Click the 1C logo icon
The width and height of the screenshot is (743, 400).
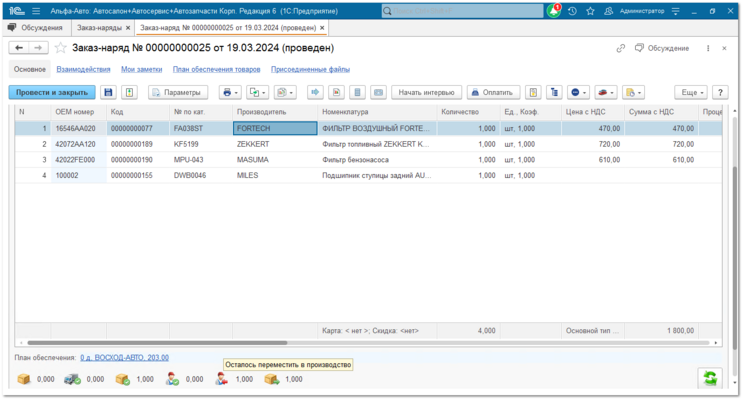pos(17,10)
